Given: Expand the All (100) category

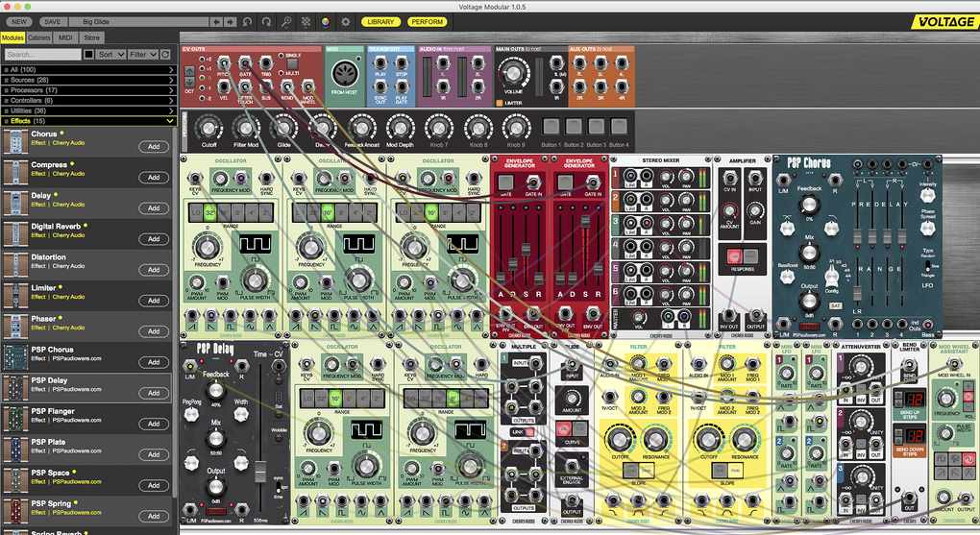Looking at the screenshot, I should (88, 69).
